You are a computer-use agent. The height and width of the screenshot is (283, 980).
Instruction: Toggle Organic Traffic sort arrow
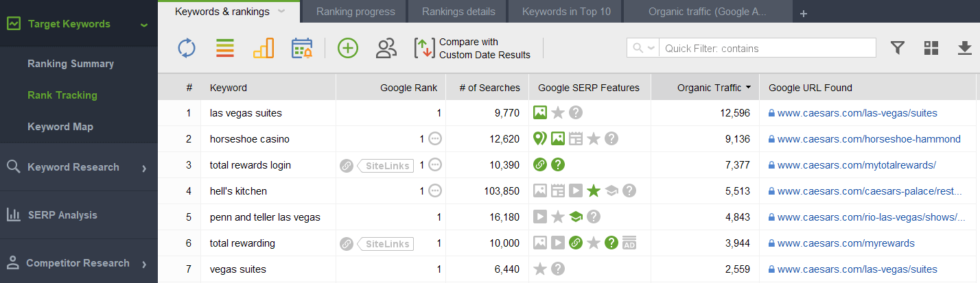pos(748,88)
